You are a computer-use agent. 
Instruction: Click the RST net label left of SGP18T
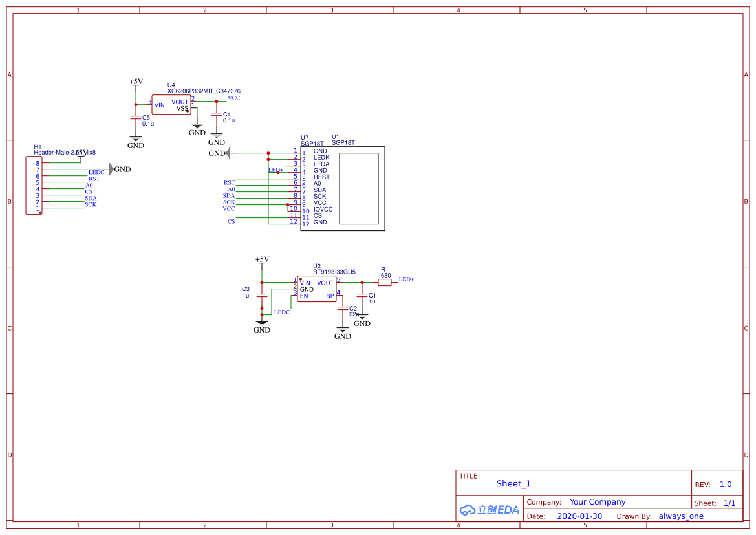pos(229,183)
